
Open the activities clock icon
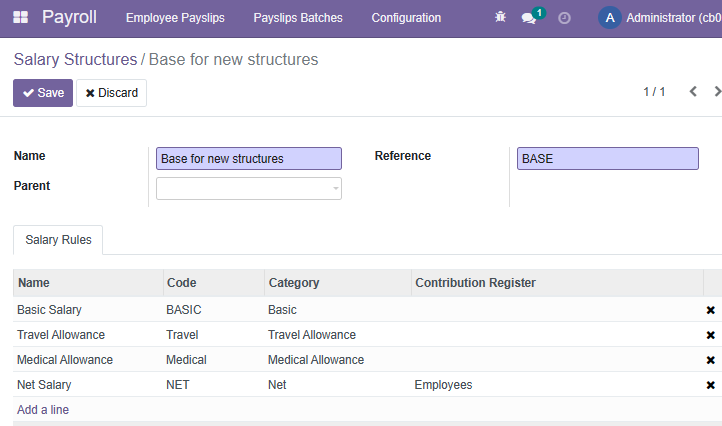tap(564, 18)
